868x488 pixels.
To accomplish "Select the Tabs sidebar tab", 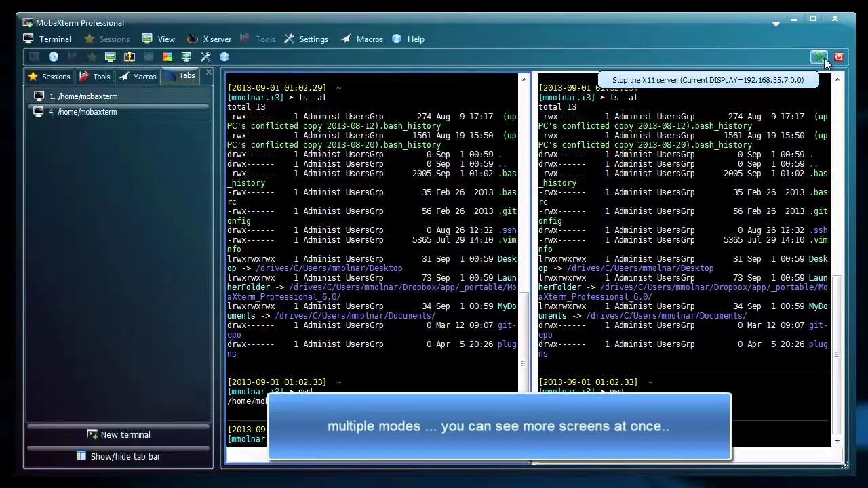I will 180,76.
